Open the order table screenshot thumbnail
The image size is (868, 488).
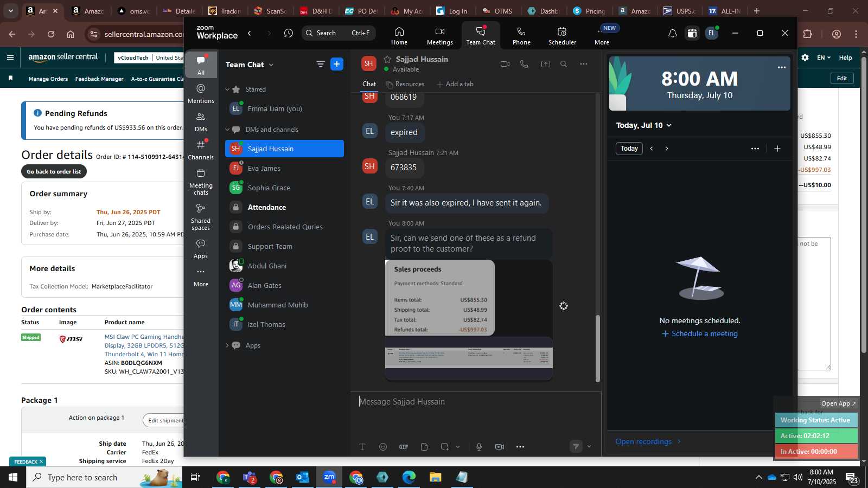pyautogui.click(x=469, y=358)
